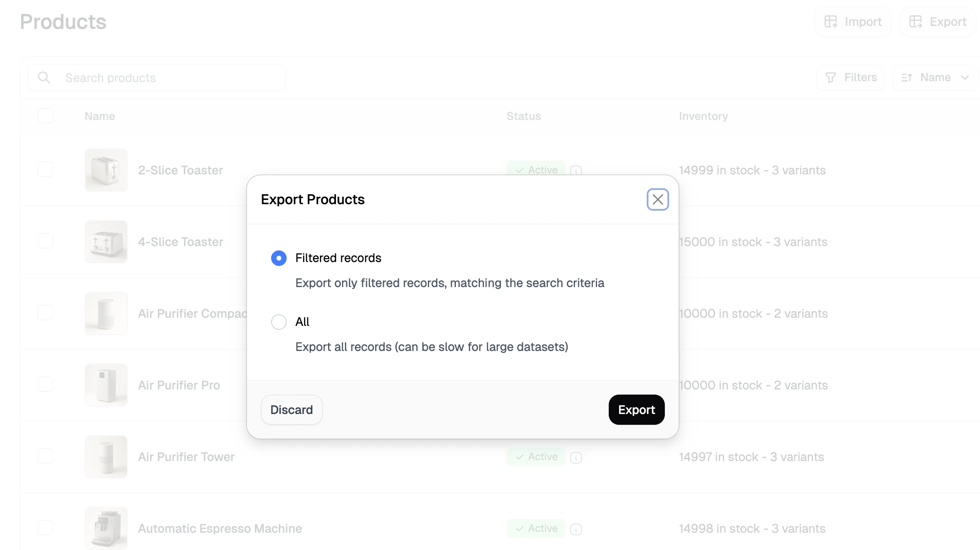Image resolution: width=980 pixels, height=550 pixels.
Task: Click the info icon beside Automatic Espresso Machine status
Action: coord(576,528)
